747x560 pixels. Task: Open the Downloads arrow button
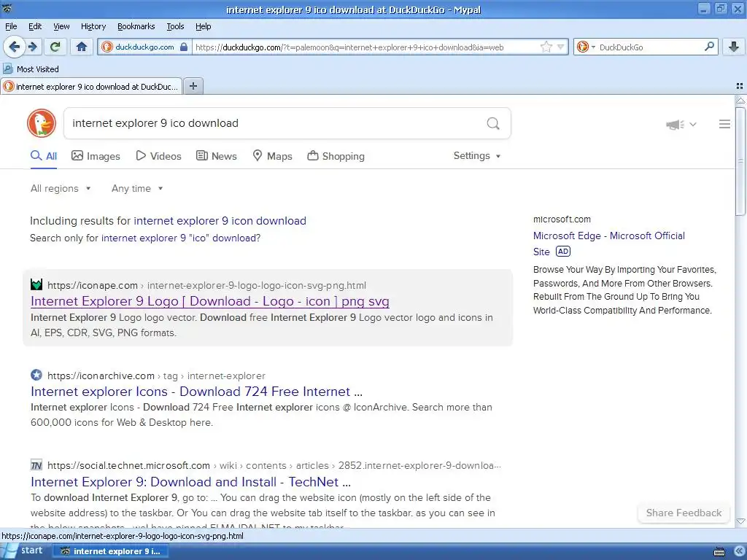(734, 47)
